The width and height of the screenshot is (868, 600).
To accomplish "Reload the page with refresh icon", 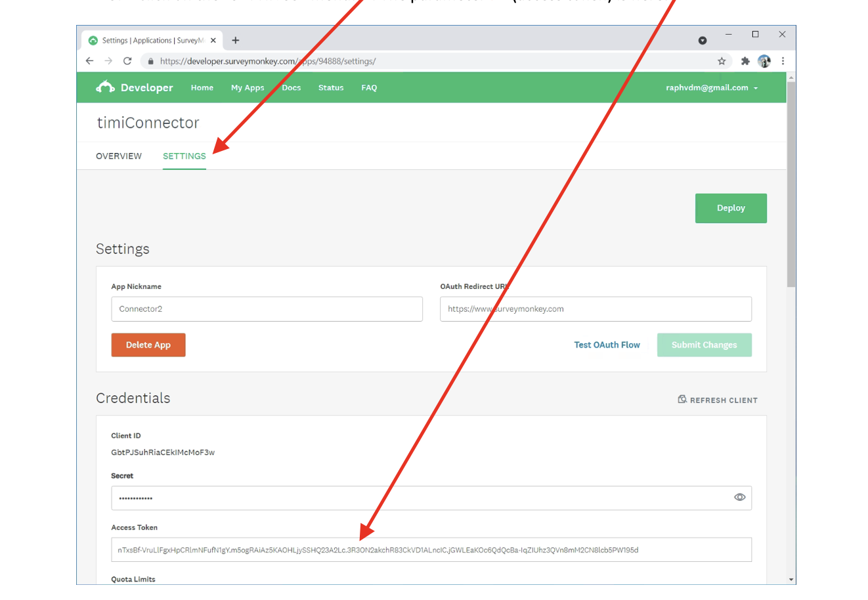I will click(x=127, y=61).
